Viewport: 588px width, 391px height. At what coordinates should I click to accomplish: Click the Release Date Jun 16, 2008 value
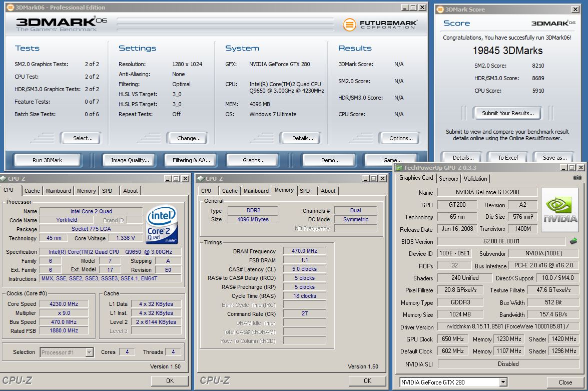click(x=457, y=228)
